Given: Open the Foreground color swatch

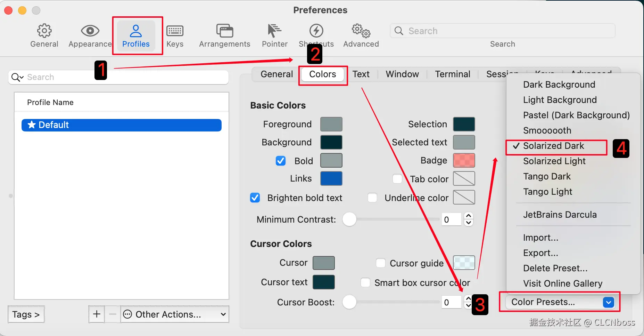Looking at the screenshot, I should coord(331,124).
